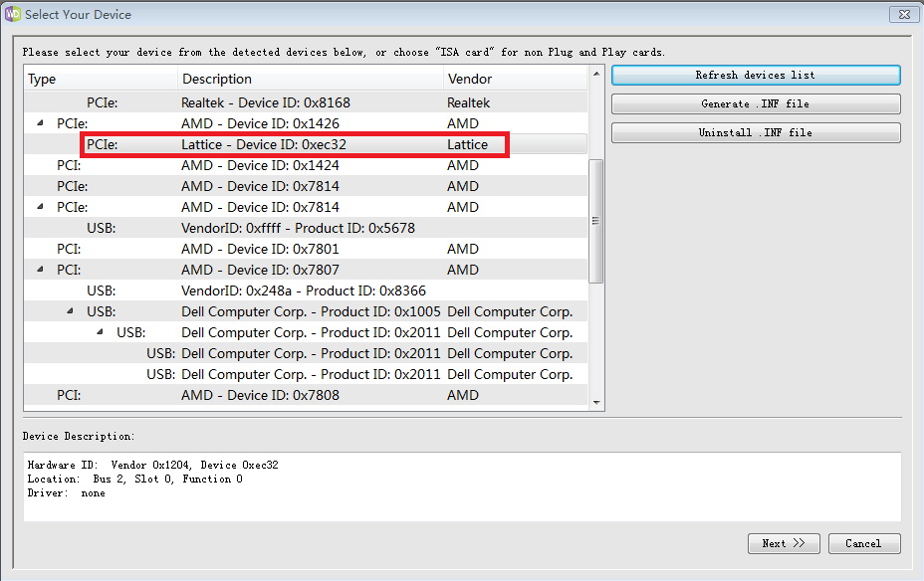
Task: Close the Select Your Device dialog
Action: (902, 15)
